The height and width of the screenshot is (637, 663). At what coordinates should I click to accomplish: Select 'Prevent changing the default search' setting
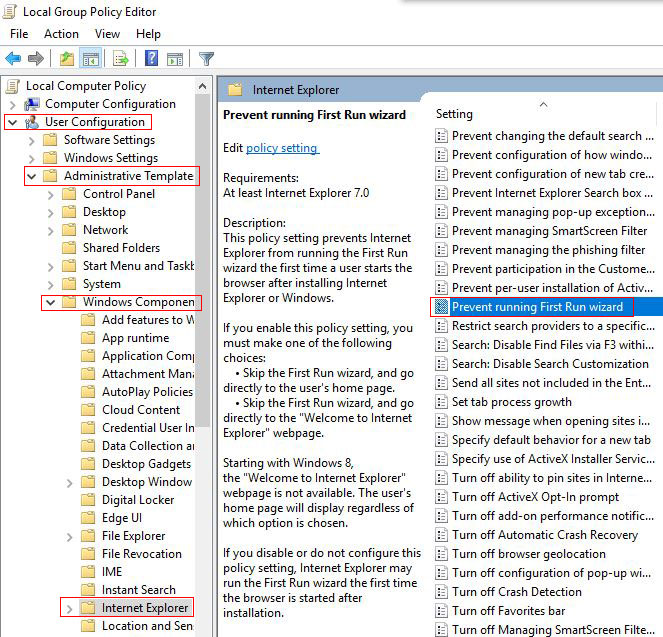(x=553, y=136)
